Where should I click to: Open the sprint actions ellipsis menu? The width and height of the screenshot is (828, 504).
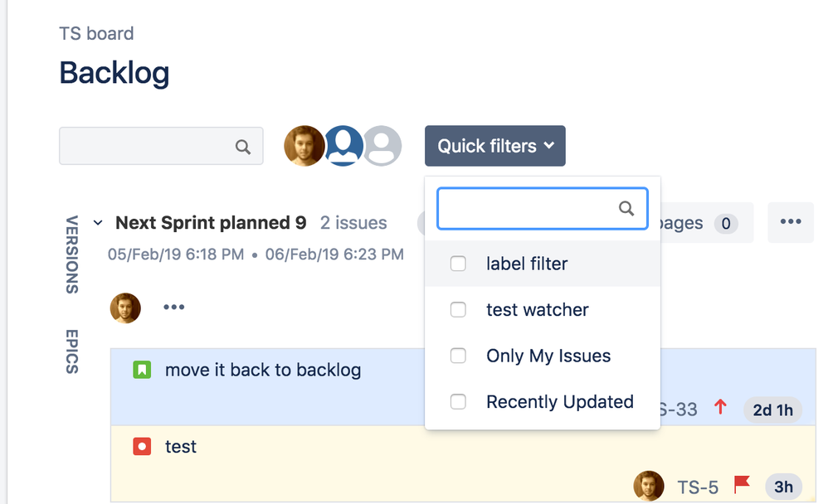(x=174, y=307)
